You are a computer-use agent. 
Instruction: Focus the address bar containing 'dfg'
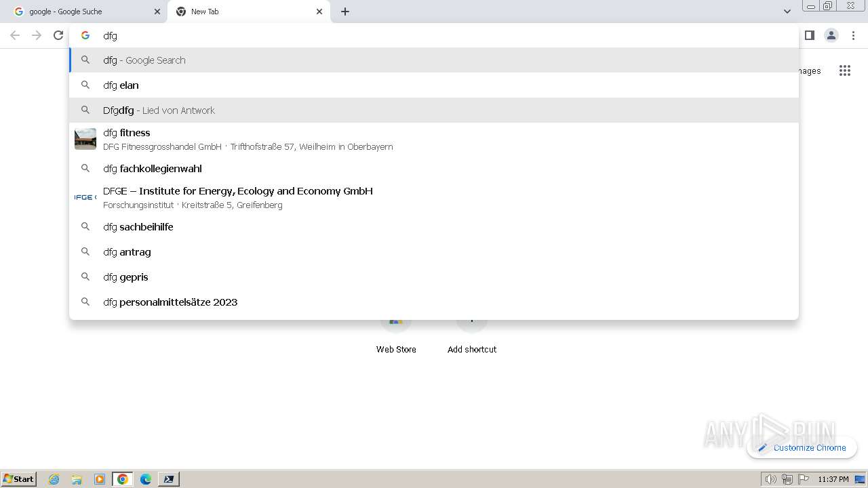tap(434, 35)
